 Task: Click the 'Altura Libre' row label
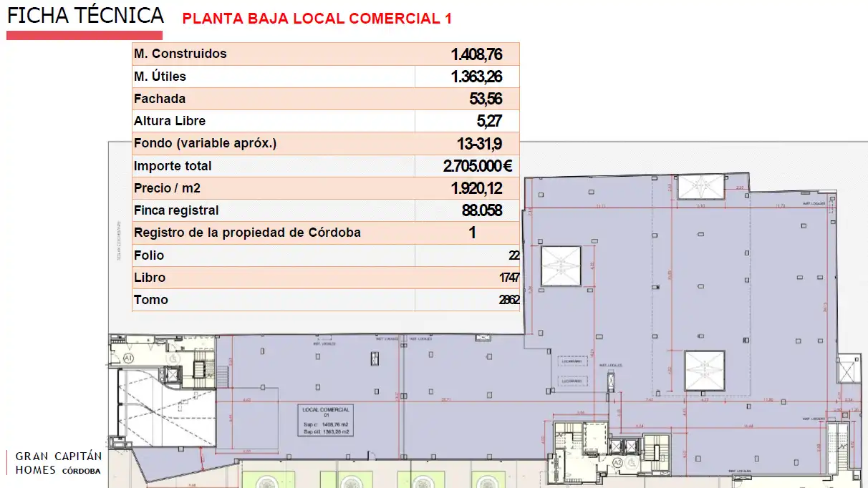[170, 121]
